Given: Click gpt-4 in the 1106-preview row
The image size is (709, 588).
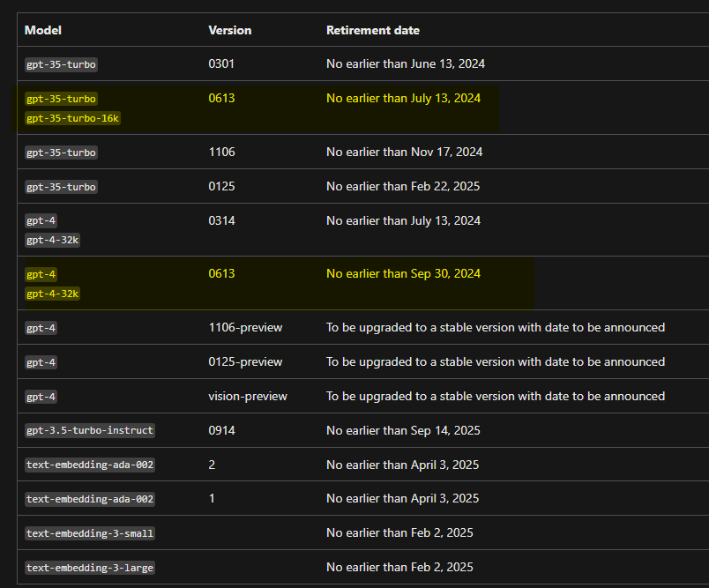Looking at the screenshot, I should pyautogui.click(x=41, y=328).
